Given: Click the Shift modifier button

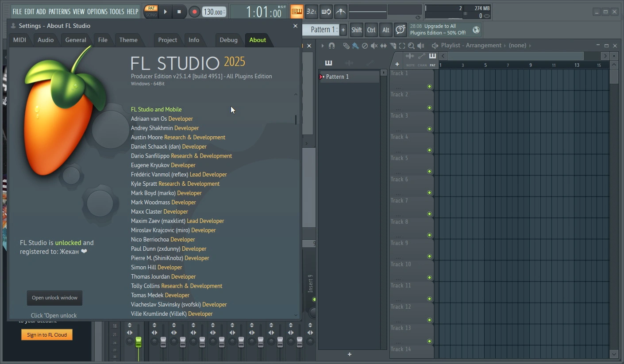Looking at the screenshot, I should pos(357,30).
